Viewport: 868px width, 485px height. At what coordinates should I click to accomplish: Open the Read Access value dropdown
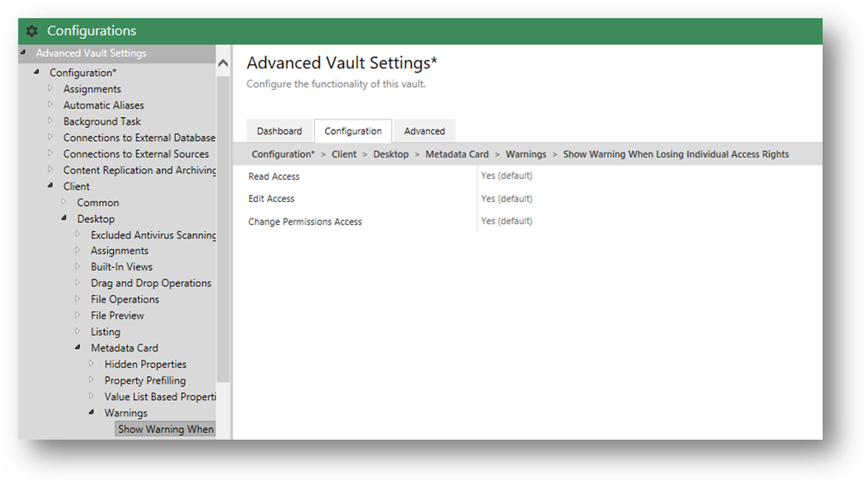(507, 176)
